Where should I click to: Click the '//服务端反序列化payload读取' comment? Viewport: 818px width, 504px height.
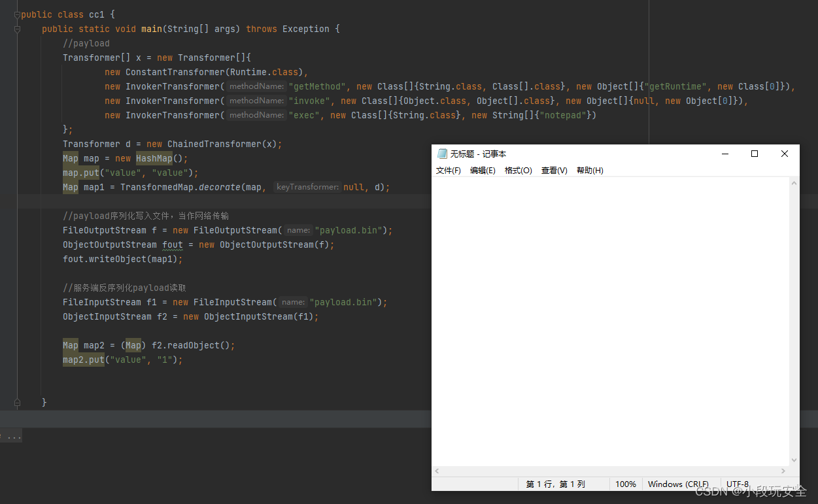pyautogui.click(x=125, y=288)
